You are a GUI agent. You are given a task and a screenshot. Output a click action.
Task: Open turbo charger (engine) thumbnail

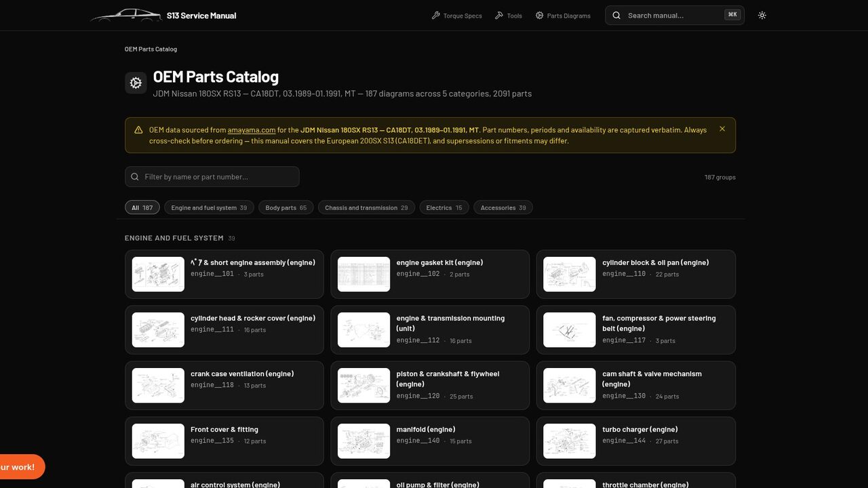pos(570,441)
